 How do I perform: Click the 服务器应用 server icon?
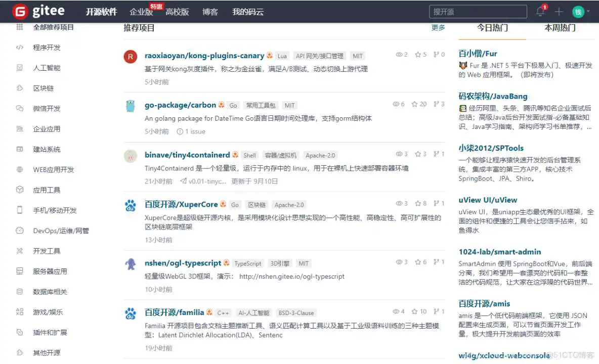(20, 271)
